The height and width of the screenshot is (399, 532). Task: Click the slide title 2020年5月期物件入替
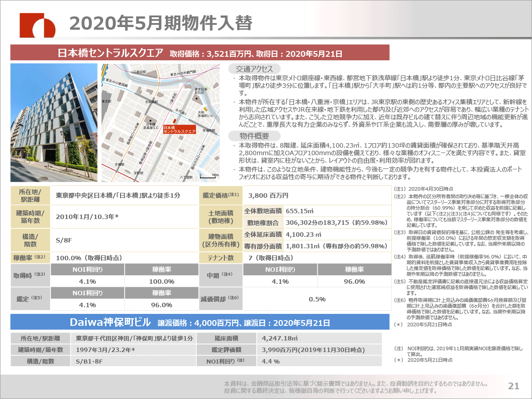pos(161,23)
